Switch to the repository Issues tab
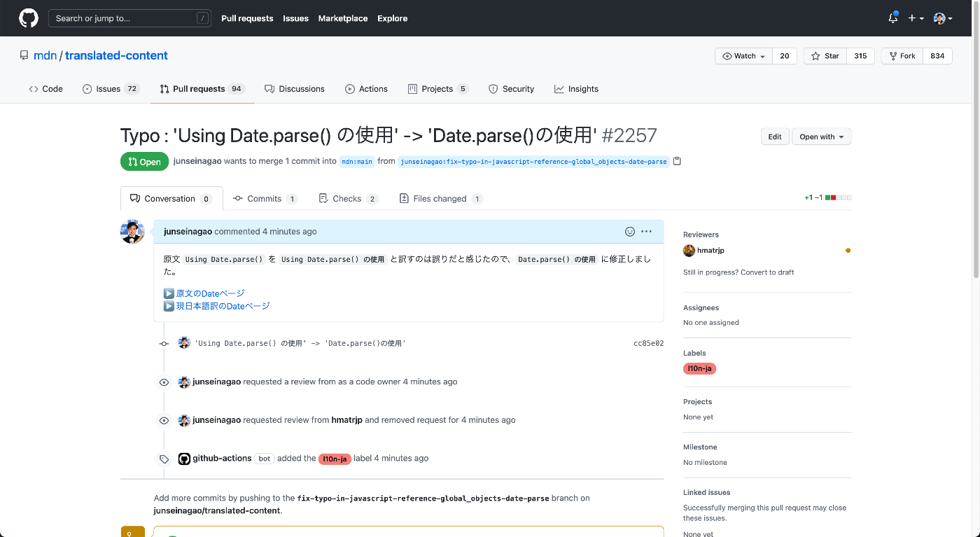Image resolution: width=980 pixels, height=537 pixels. click(x=111, y=89)
